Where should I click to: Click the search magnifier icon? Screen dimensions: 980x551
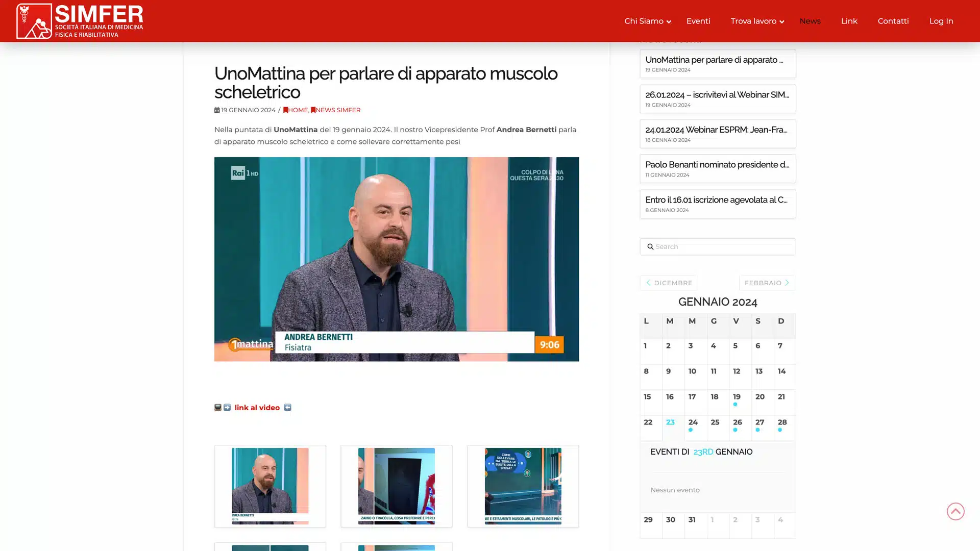pyautogui.click(x=650, y=247)
